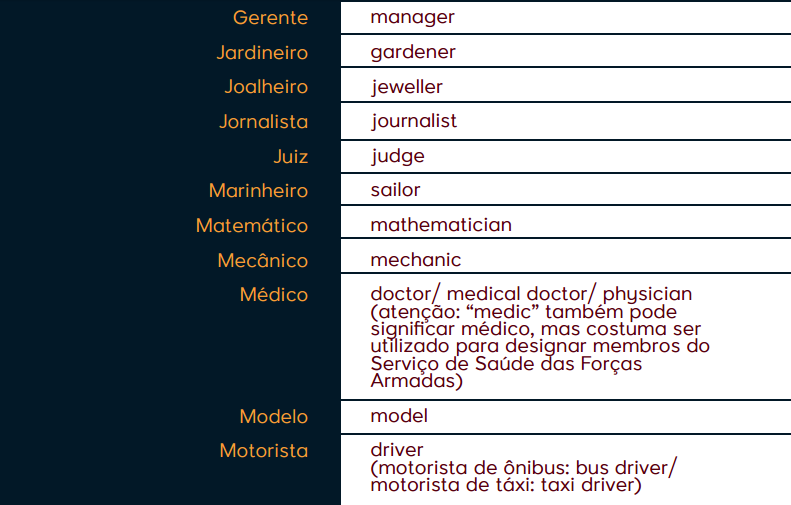The width and height of the screenshot is (791, 505).
Task: Select the translation "jeweller"
Action: [406, 87]
